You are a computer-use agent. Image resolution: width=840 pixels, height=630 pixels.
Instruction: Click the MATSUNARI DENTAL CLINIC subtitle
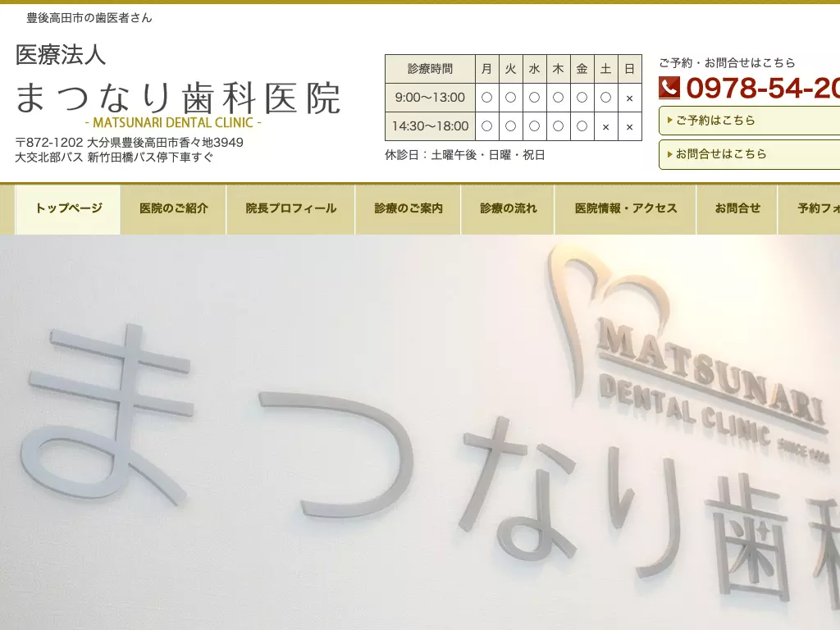coord(173,123)
